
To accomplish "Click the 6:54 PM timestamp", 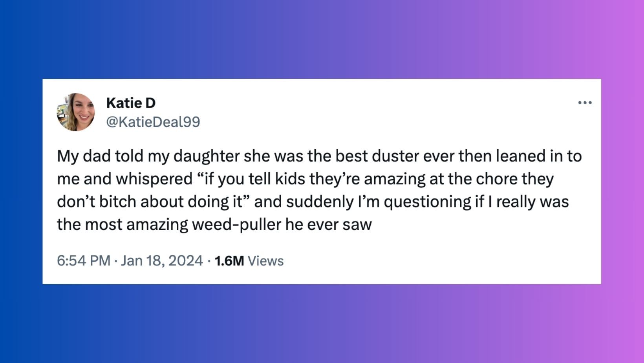I will click(83, 261).
